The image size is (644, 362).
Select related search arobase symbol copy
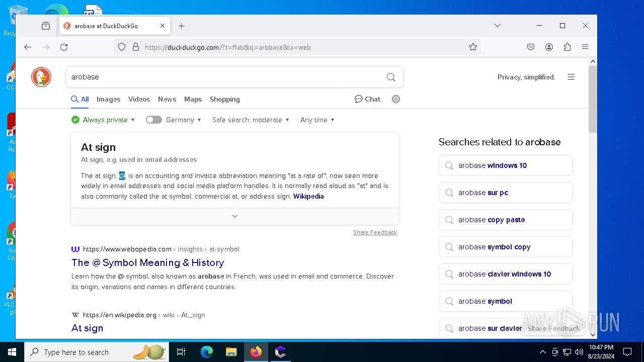506,247
